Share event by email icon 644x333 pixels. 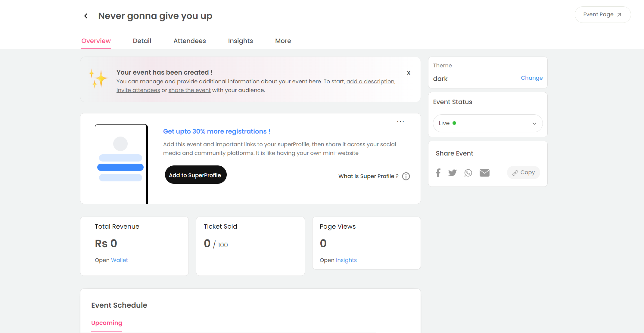click(484, 173)
